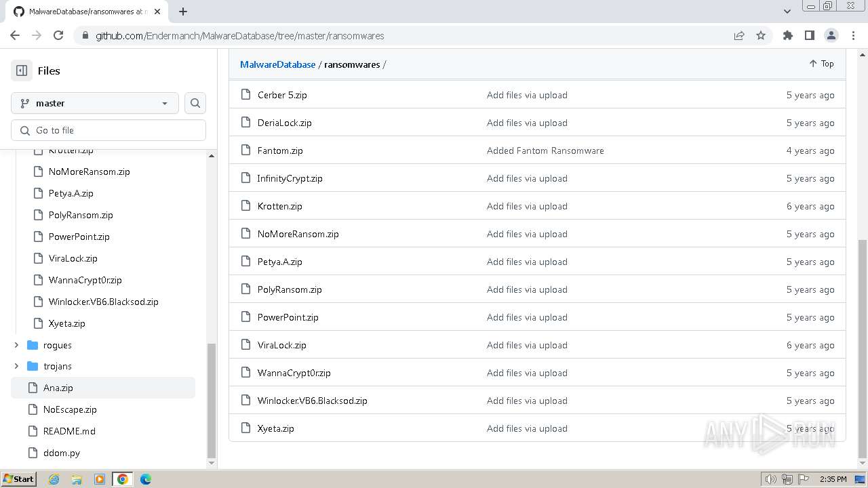Viewport: 868px width, 488px height.
Task: Open ViraLock.zip in main file list
Action: pyautogui.click(x=282, y=345)
